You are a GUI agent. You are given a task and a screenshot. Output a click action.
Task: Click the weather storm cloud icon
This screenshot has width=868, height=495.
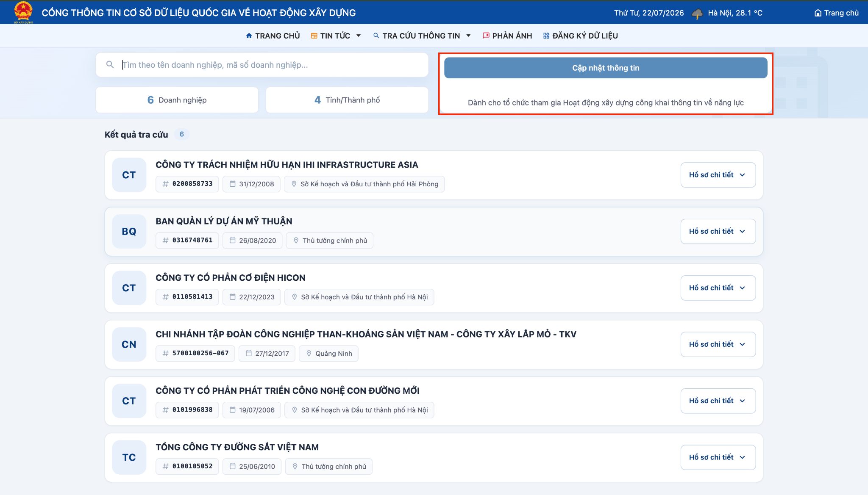pyautogui.click(x=697, y=14)
